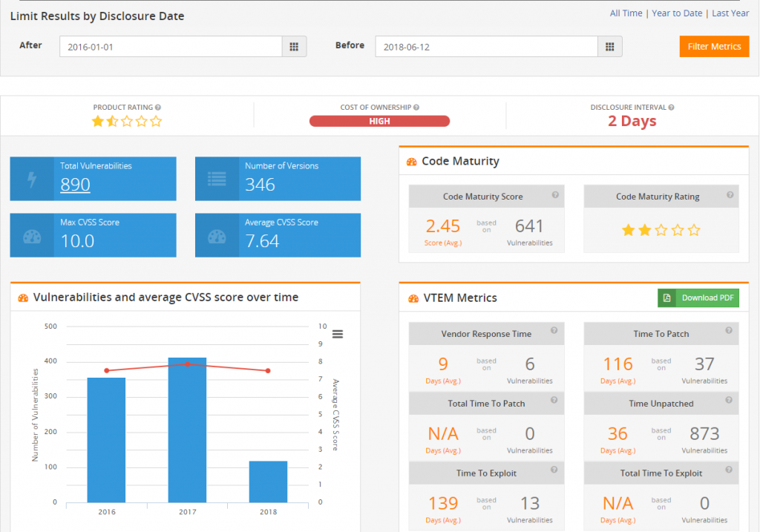Image resolution: width=760 pixels, height=532 pixels.
Task: Click the Disclosure Interval help icon
Action: click(x=671, y=108)
